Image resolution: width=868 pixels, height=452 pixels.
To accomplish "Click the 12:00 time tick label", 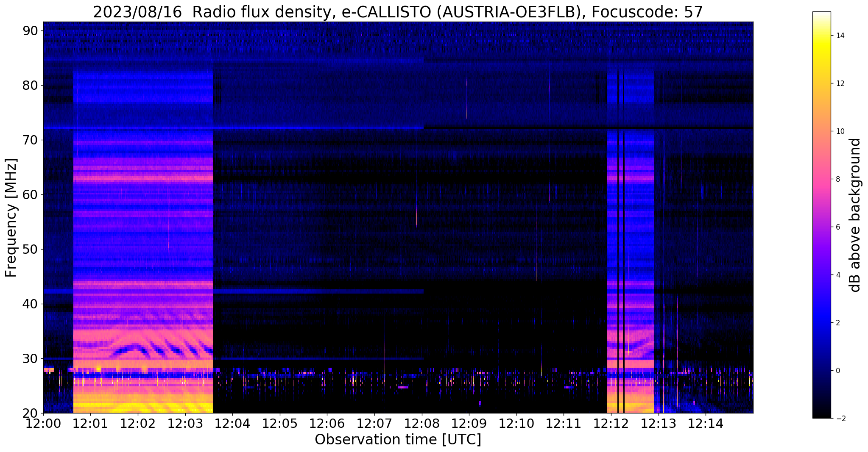I will (x=43, y=423).
